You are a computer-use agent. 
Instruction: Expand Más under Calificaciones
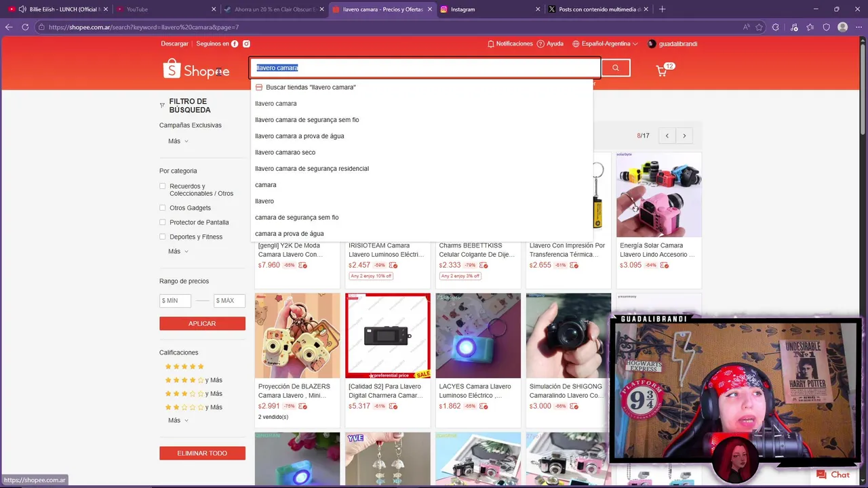(178, 420)
